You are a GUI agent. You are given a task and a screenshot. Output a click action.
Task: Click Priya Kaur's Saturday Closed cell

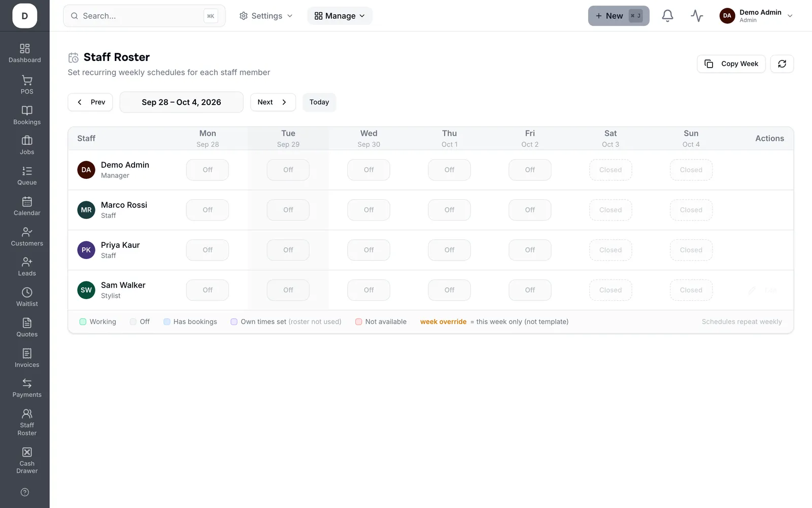(611, 250)
